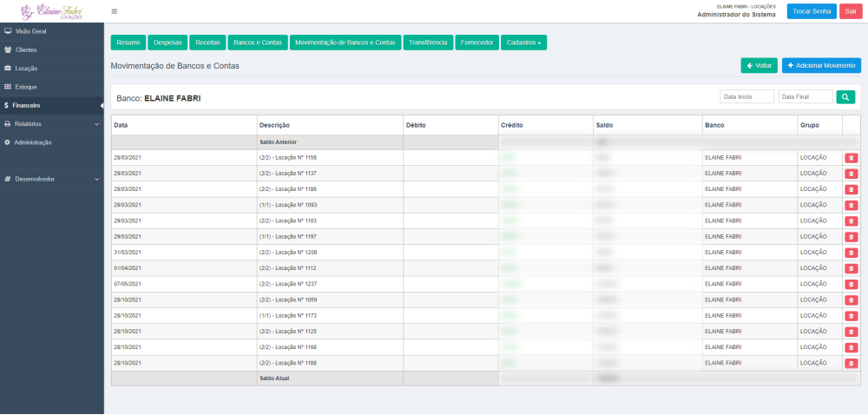Click Adicionar Movimento button

pyautogui.click(x=821, y=65)
